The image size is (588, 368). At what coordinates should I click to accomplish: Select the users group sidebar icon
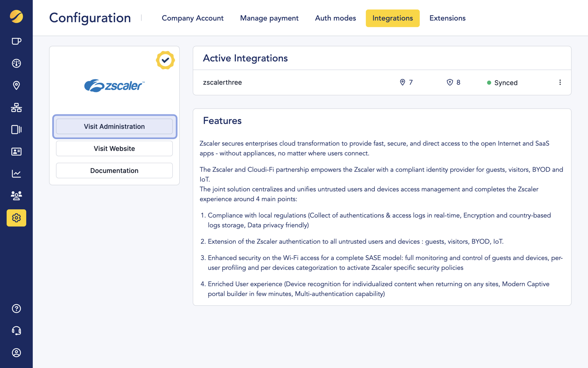click(16, 196)
